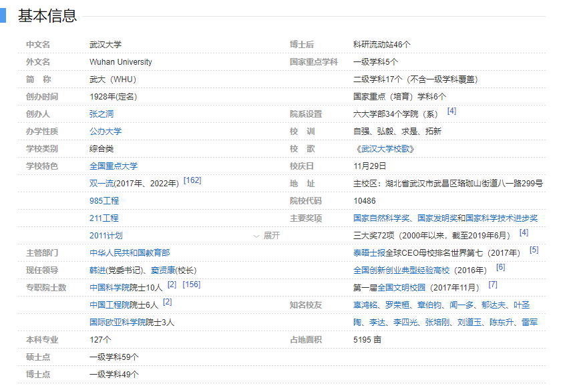Open the 211工程 link
The image size is (561, 392).
tap(106, 217)
